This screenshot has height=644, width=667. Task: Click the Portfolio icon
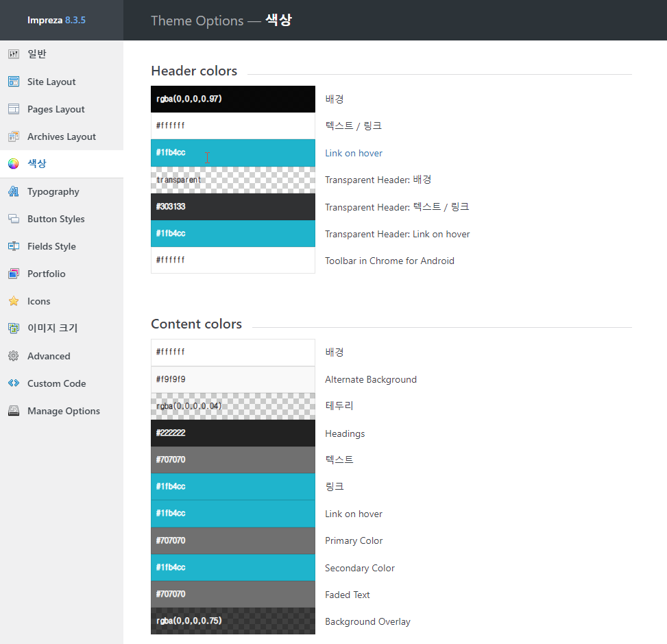click(14, 273)
